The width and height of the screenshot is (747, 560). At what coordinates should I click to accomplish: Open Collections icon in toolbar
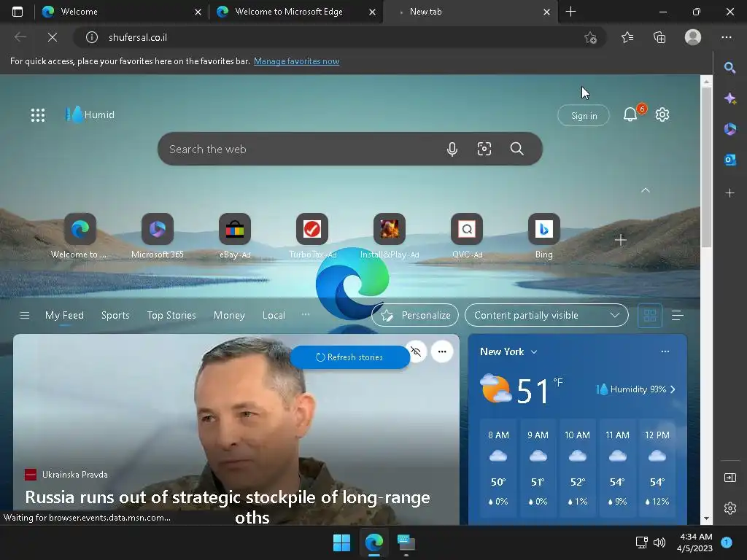659,37
